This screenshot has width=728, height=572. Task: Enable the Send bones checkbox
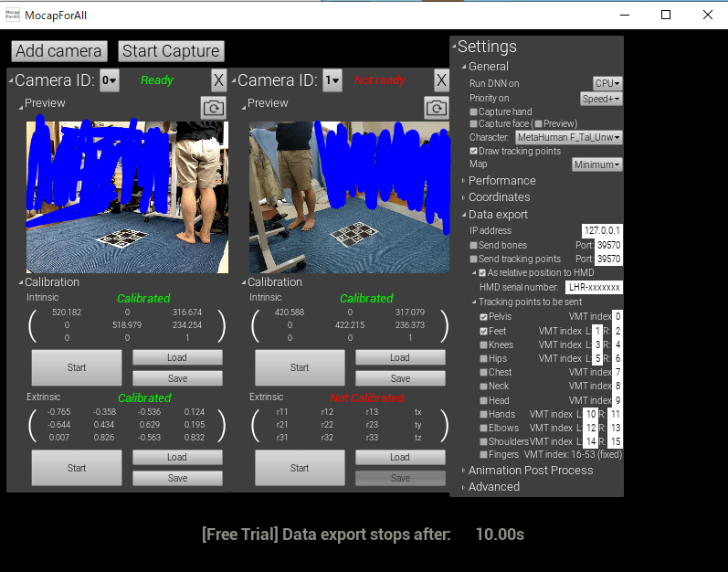[x=473, y=245]
